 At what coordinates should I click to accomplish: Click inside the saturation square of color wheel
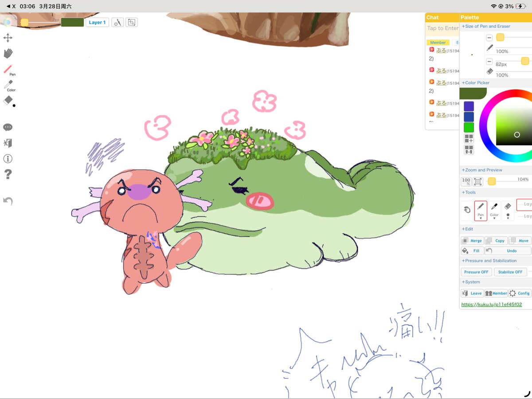(x=514, y=126)
